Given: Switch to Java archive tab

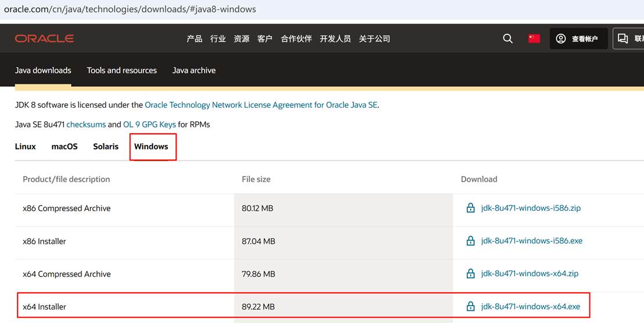Looking at the screenshot, I should pyautogui.click(x=194, y=70).
